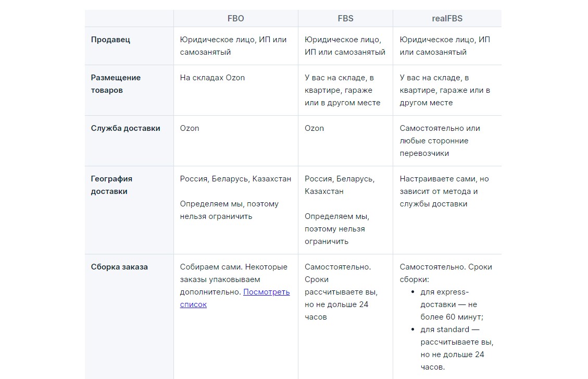Click the express-доставки bullet item

[x=452, y=304]
